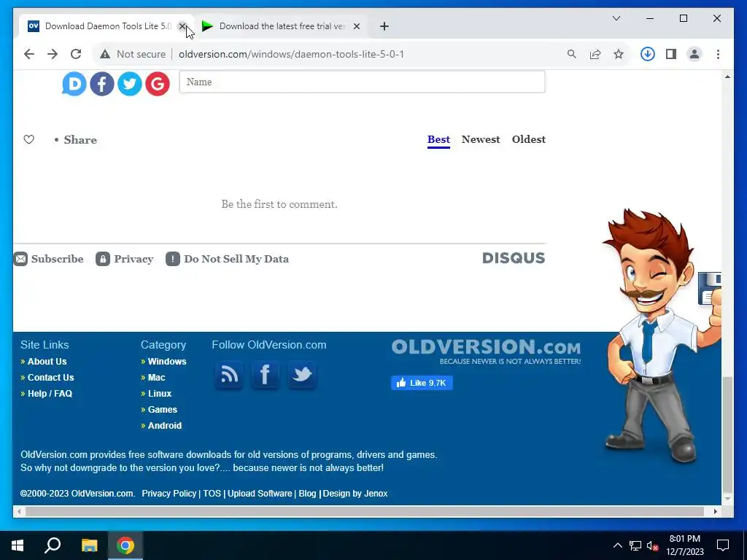Open the Chrome profile avatar icon
This screenshot has width=747, height=560.
(694, 54)
